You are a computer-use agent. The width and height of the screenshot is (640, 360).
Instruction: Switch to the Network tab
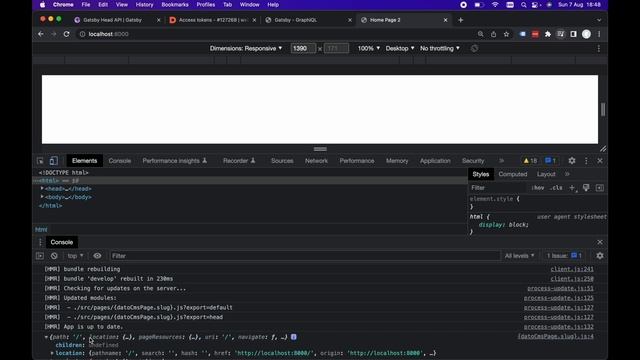click(x=316, y=161)
